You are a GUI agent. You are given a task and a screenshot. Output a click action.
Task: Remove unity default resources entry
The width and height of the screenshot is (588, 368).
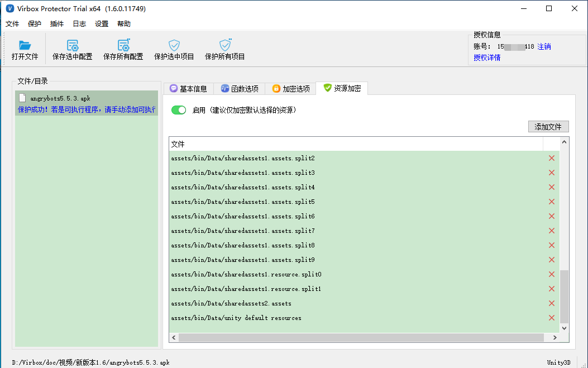(x=552, y=318)
